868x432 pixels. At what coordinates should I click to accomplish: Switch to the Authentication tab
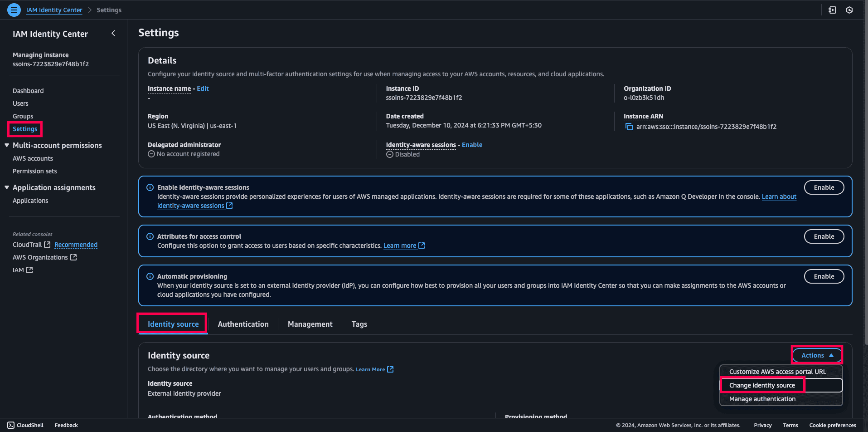243,324
